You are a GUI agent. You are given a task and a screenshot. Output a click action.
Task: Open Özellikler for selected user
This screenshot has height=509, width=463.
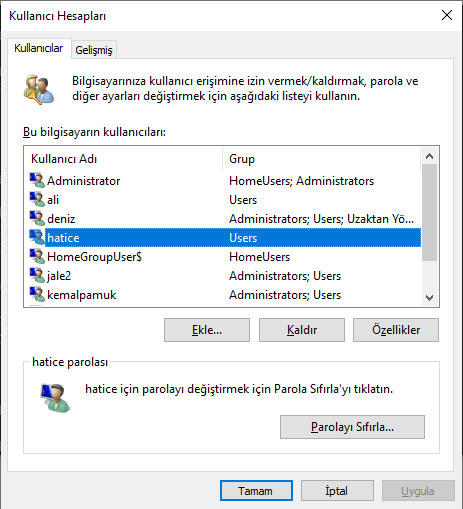pos(396,330)
